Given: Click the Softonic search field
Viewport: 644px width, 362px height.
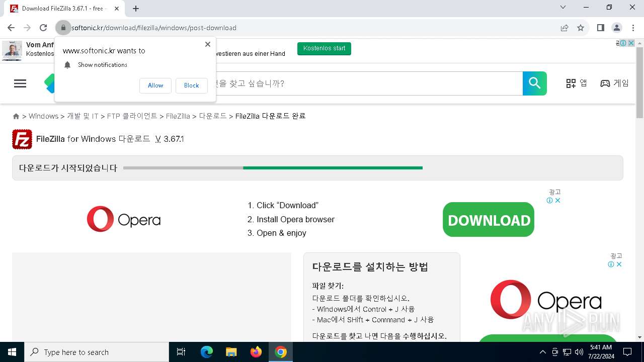Looking at the screenshot, I should (x=369, y=83).
